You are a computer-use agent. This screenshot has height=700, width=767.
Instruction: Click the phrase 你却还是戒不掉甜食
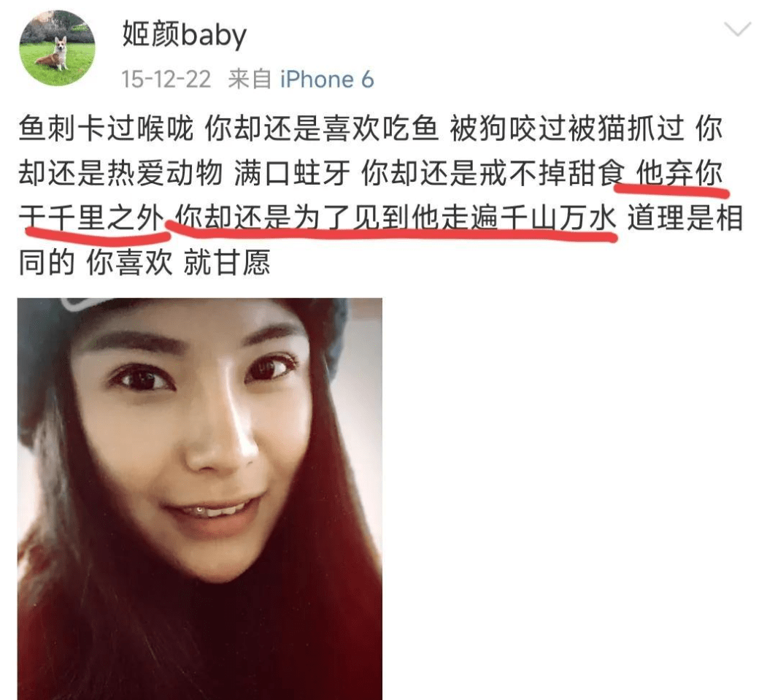(x=493, y=173)
